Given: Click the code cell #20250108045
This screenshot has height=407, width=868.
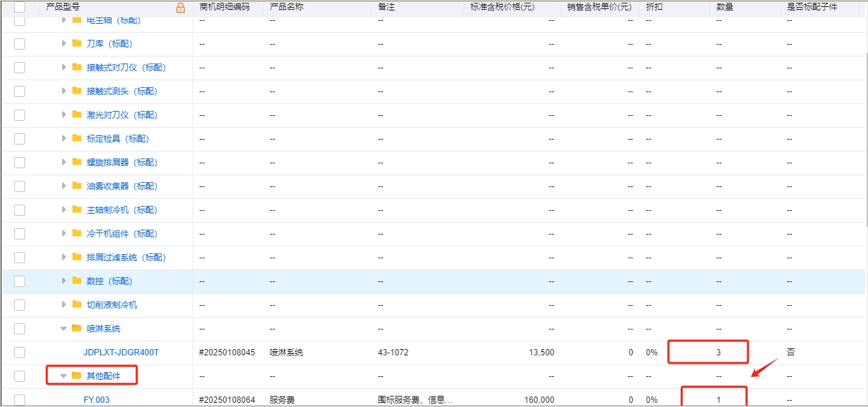Looking at the screenshot, I should click(227, 353).
